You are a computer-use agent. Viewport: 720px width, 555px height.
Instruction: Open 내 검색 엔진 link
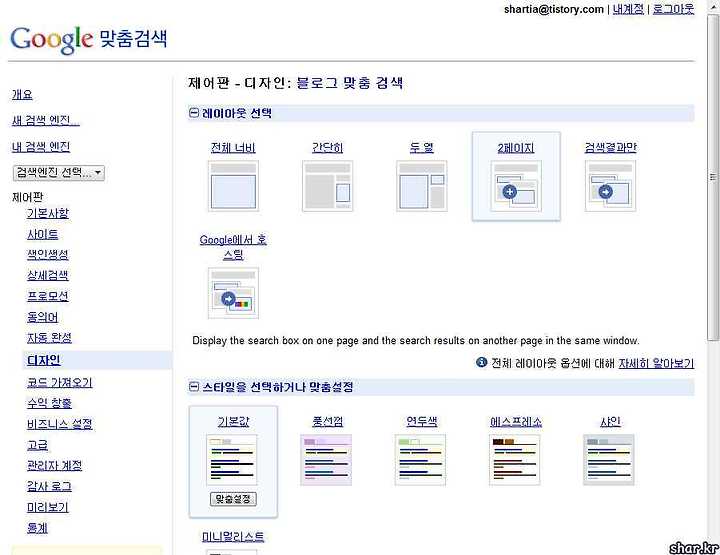click(x=41, y=146)
